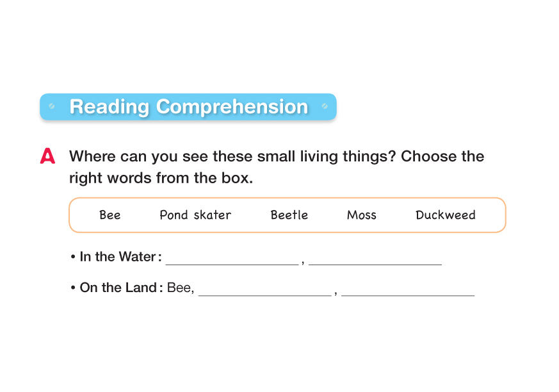Click the second blank on In the Water line
Screen dimensions: 559x392
pyautogui.click(x=375, y=258)
